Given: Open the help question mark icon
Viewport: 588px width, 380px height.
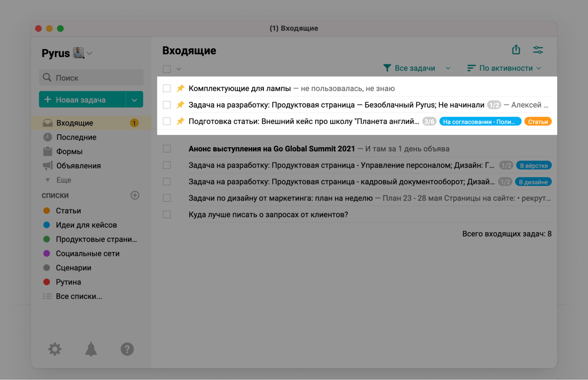Looking at the screenshot, I should (127, 349).
